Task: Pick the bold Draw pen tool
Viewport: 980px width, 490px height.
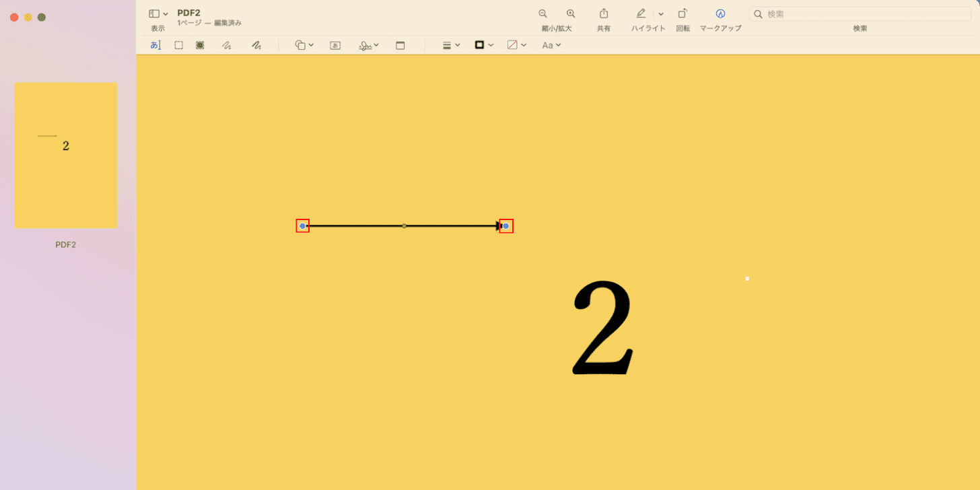Action: pyautogui.click(x=256, y=45)
